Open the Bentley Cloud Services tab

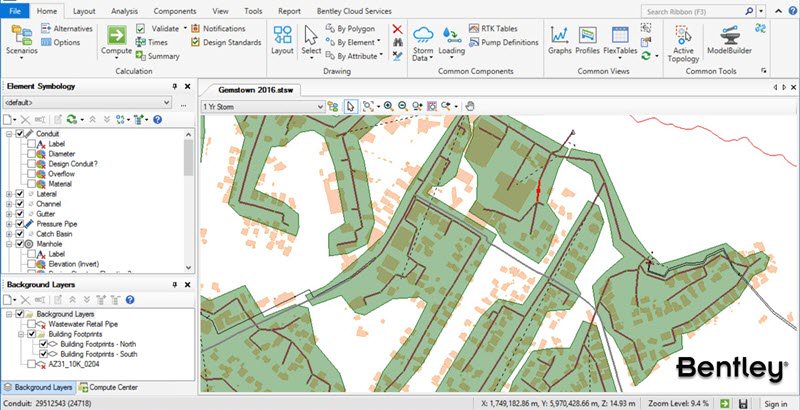click(x=354, y=11)
